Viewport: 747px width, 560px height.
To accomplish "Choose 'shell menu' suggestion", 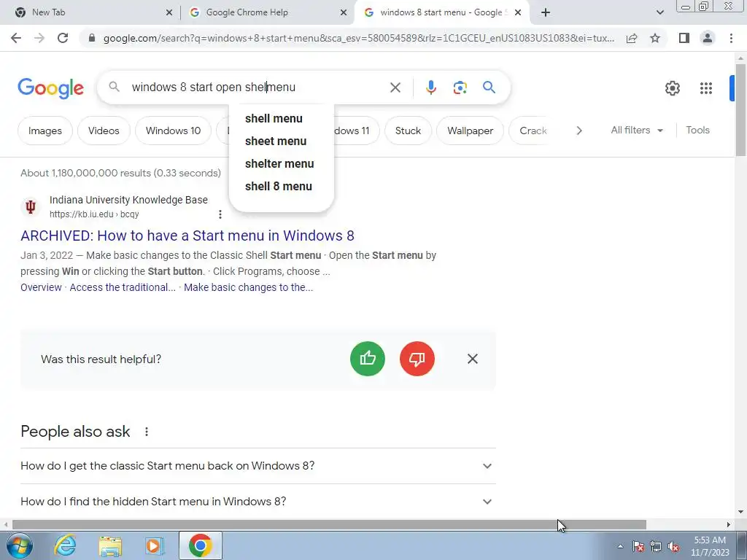I will tap(281, 119).
